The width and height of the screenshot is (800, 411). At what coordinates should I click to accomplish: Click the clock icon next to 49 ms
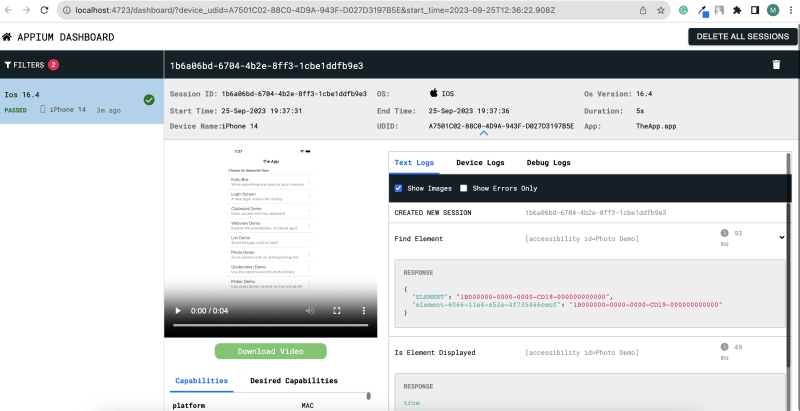(x=724, y=347)
